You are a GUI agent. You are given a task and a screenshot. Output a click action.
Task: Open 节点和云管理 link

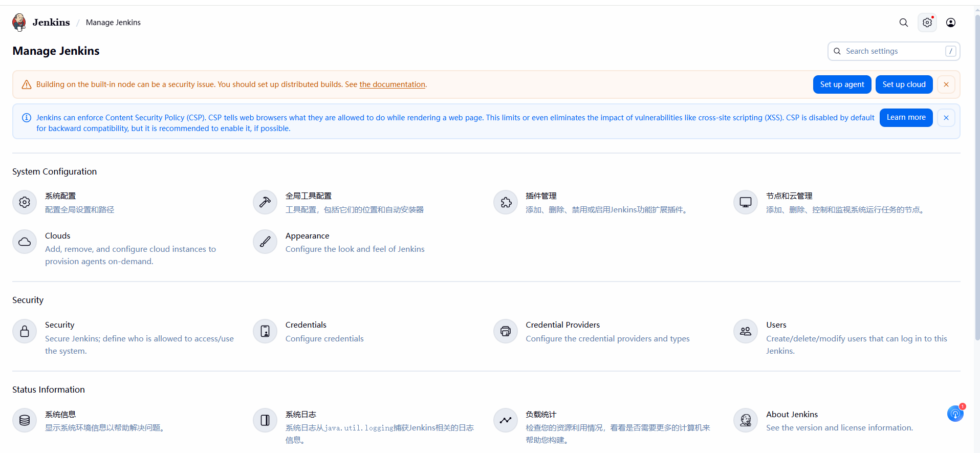[x=789, y=196]
